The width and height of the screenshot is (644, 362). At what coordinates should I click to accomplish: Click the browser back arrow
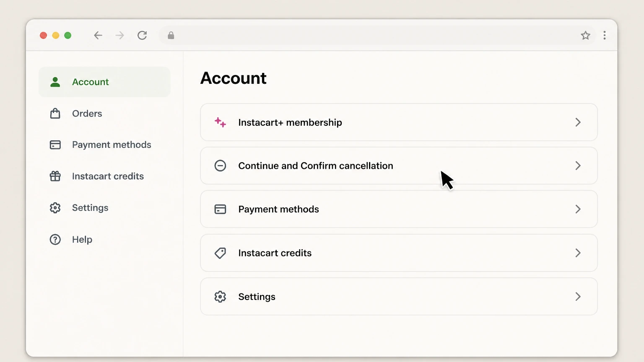pyautogui.click(x=98, y=35)
